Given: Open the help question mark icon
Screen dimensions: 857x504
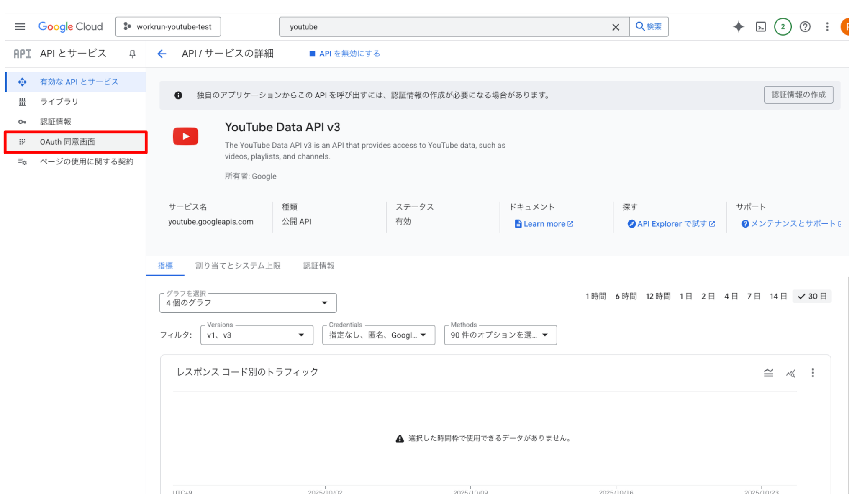Looking at the screenshot, I should click(x=805, y=27).
